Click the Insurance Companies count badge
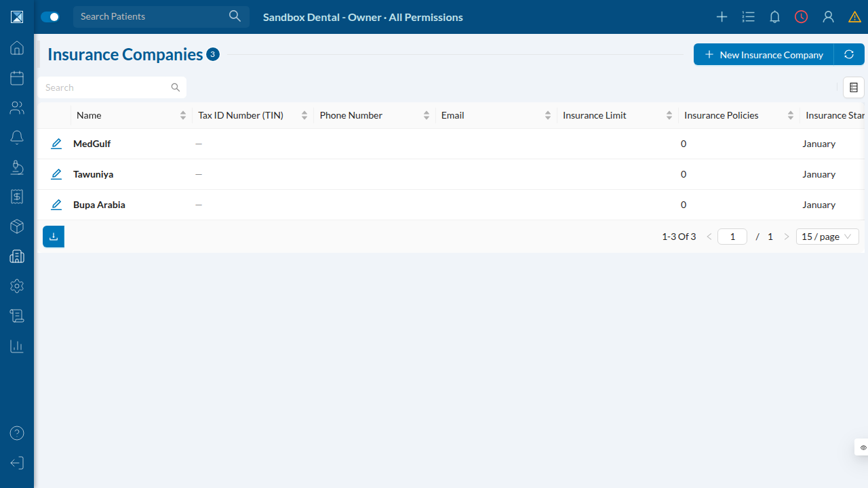This screenshot has width=868, height=488. pyautogui.click(x=213, y=54)
